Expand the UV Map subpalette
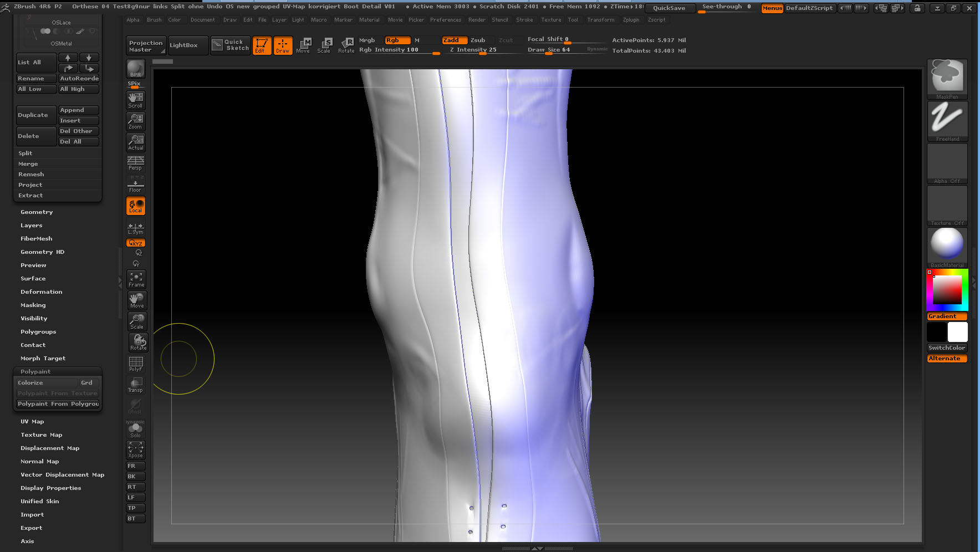This screenshot has height=552, width=980. point(32,422)
